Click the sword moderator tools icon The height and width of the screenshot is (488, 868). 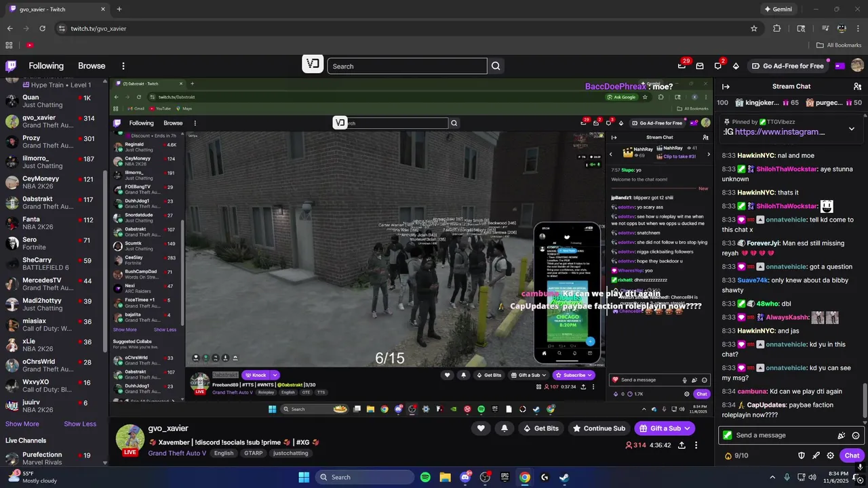point(816,455)
